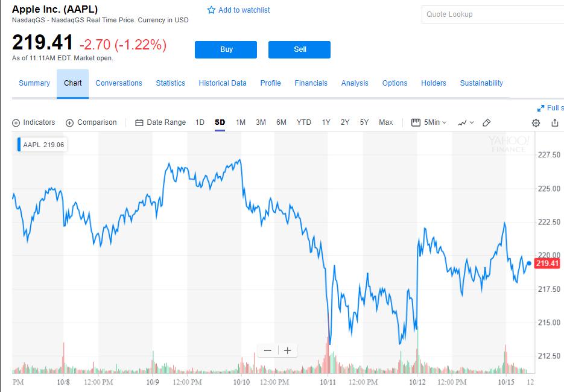Screen dimensions: 564x392
Task: Expand the 5Min interval dropdown
Action: (429, 122)
